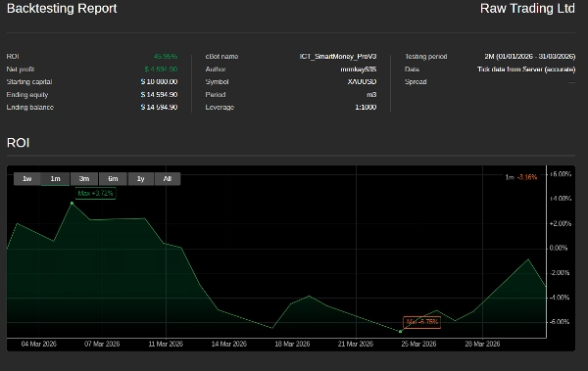Viewport: 588px width, 371px height.
Task: Click the 25 Mar 2026 axis label
Action: [418, 344]
